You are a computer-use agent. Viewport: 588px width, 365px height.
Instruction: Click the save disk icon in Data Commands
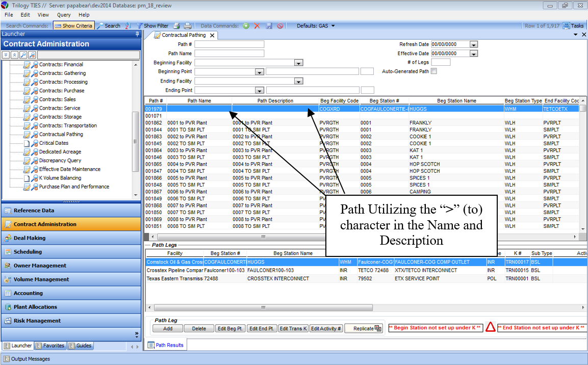coord(269,25)
